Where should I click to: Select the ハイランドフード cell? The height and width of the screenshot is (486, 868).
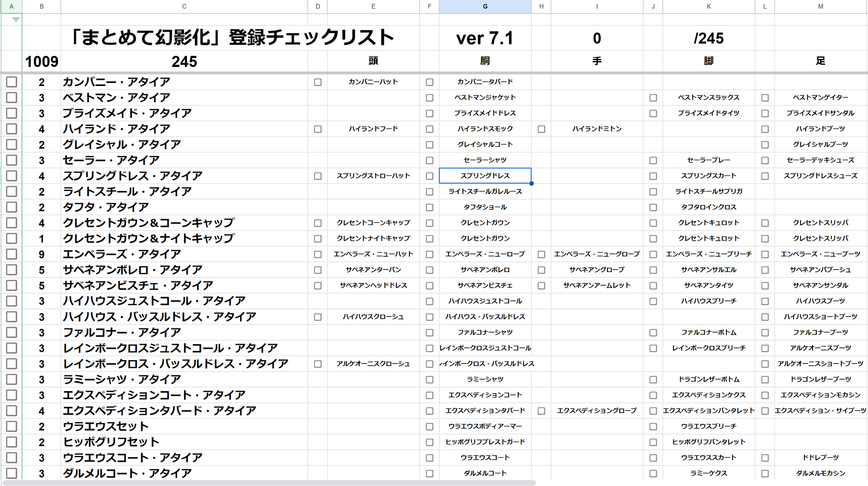373,129
